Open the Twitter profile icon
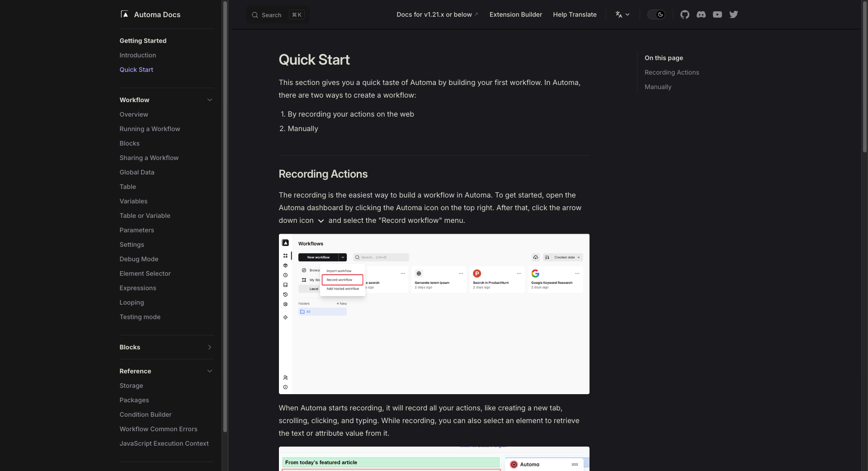This screenshot has height=471, width=868. [734, 14]
